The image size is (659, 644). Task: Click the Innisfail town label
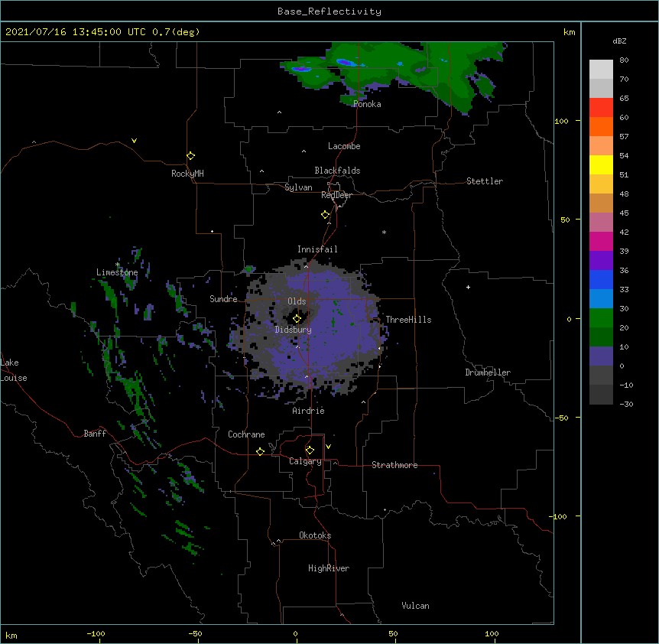(x=317, y=249)
